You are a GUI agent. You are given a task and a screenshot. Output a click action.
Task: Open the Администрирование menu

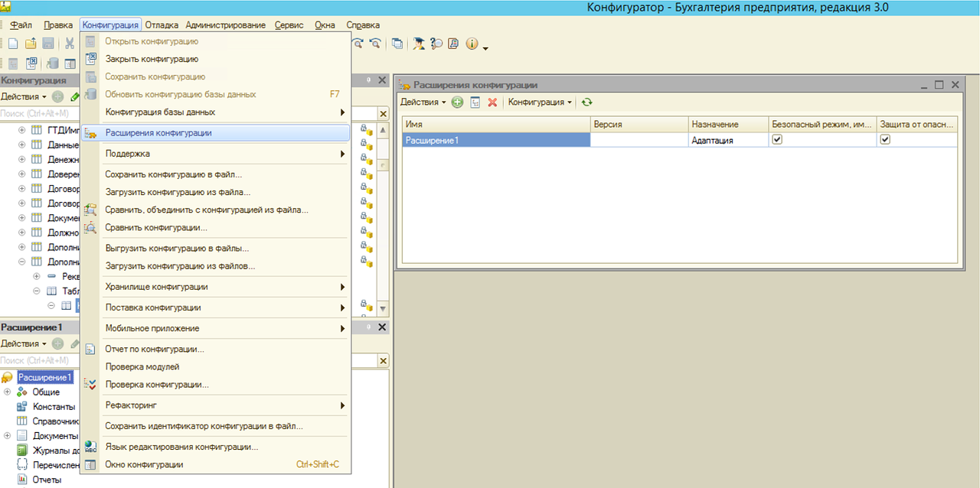pyautogui.click(x=225, y=25)
